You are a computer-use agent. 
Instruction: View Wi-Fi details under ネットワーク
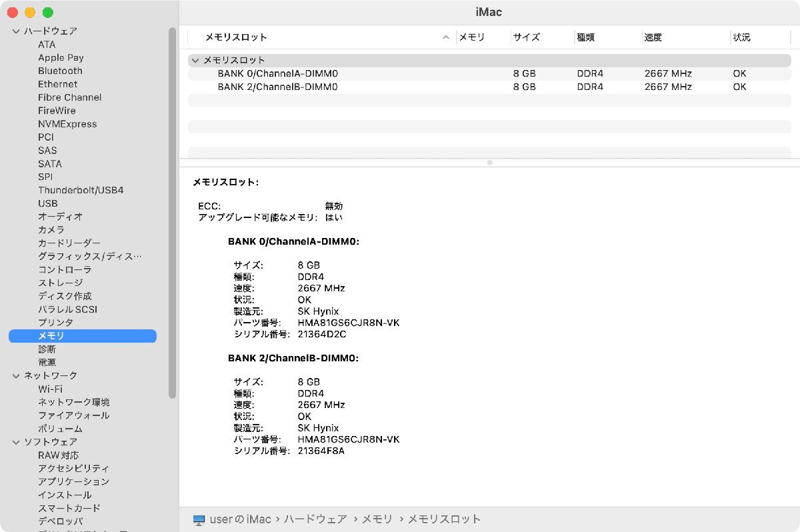click(x=50, y=389)
